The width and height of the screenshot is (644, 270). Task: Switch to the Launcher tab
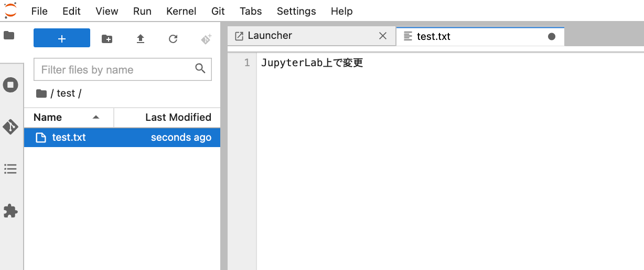click(270, 36)
